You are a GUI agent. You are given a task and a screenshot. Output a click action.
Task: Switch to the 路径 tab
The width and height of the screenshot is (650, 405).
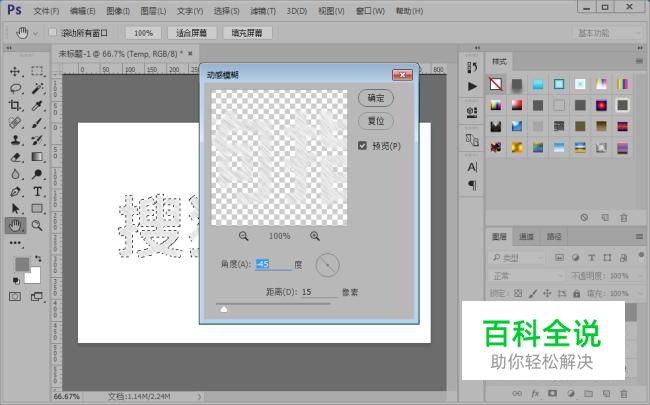tap(553, 237)
